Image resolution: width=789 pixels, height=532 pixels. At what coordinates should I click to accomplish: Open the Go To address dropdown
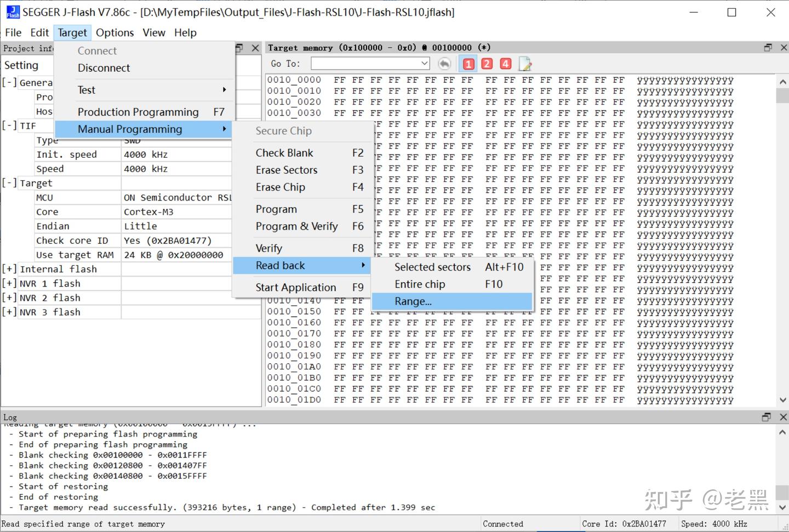[x=424, y=64]
